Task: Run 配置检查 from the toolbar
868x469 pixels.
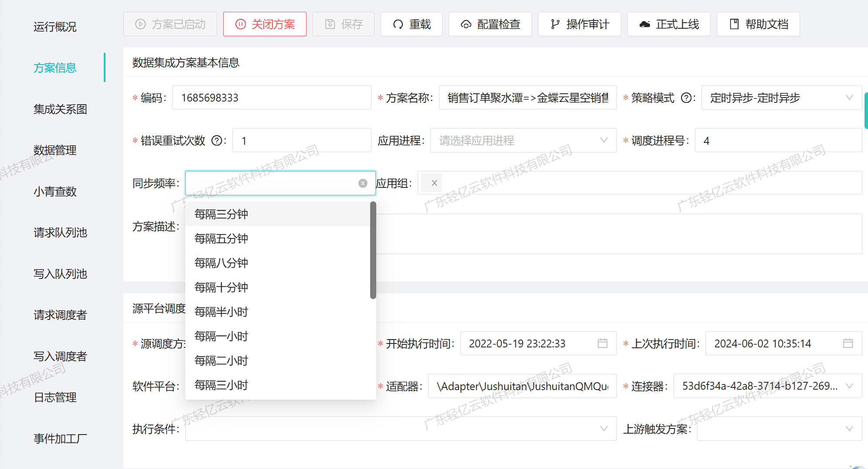Action: click(x=490, y=24)
